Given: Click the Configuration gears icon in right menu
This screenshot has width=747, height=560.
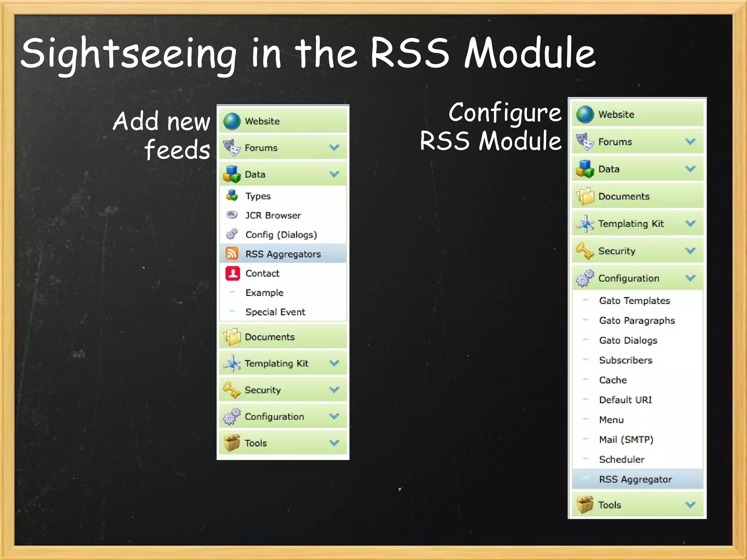Looking at the screenshot, I should [585, 278].
